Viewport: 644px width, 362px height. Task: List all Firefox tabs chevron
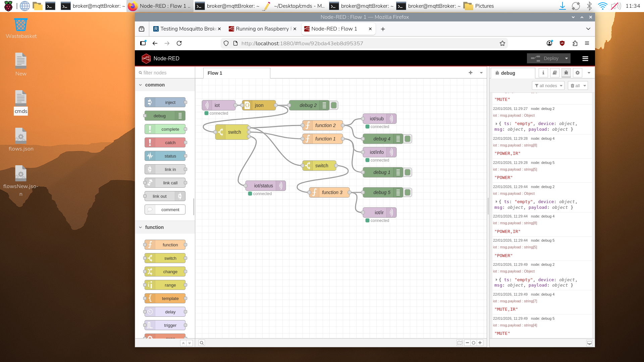pyautogui.click(x=588, y=29)
